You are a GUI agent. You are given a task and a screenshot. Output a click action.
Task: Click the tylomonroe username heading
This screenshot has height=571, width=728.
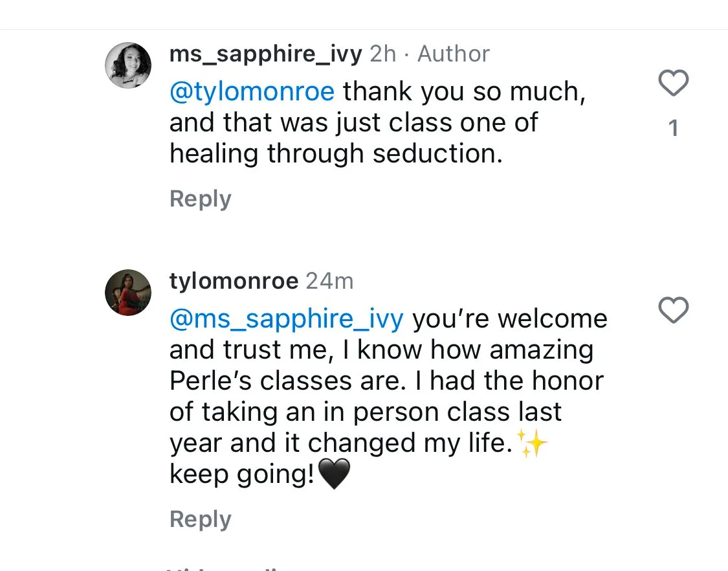(x=234, y=281)
